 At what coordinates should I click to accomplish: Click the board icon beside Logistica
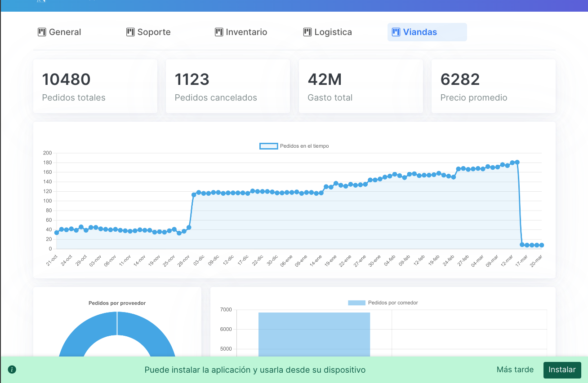coord(307,32)
